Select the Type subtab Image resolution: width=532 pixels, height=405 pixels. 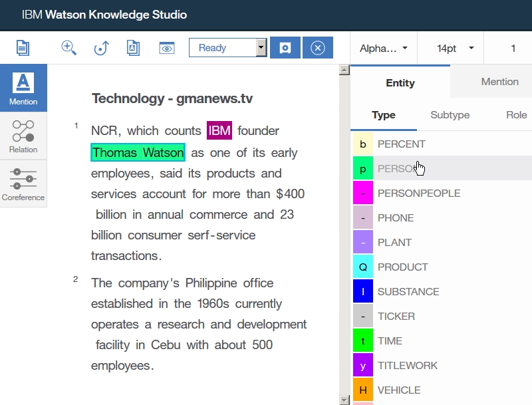click(384, 115)
